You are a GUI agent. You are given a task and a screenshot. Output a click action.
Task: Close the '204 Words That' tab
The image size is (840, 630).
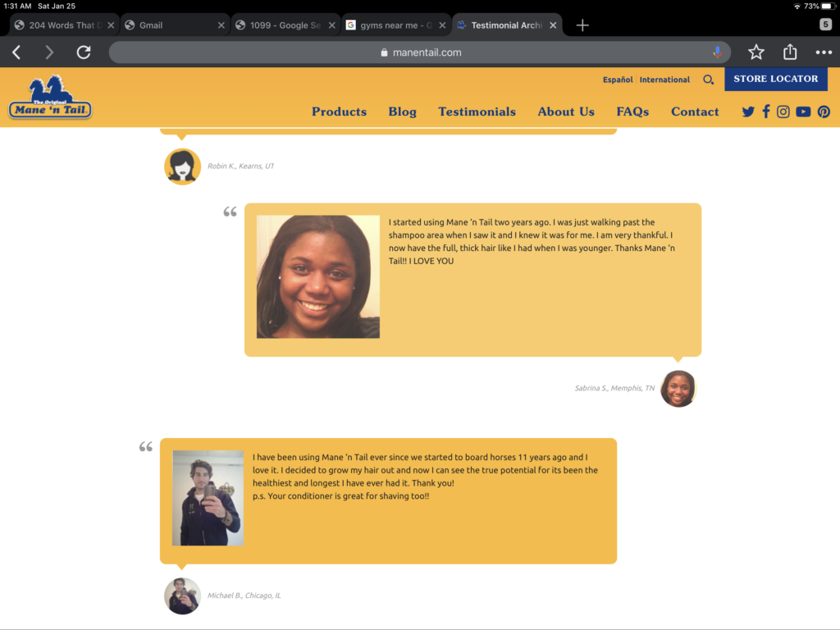tap(111, 25)
